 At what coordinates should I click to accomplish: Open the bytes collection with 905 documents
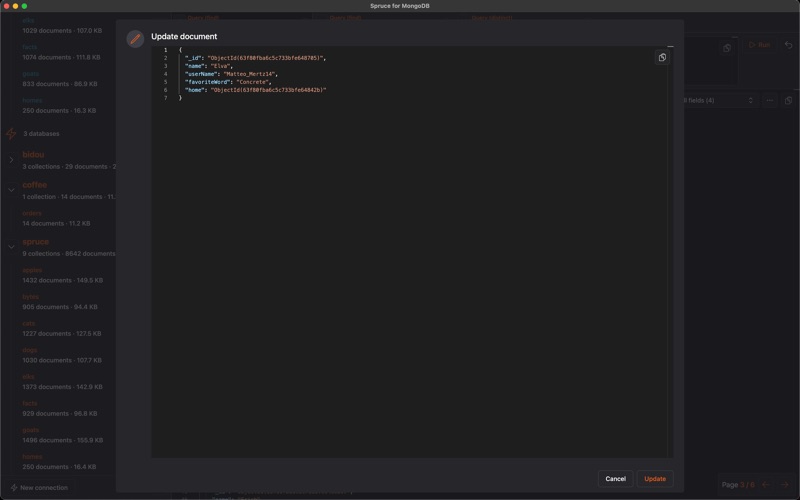(31, 296)
